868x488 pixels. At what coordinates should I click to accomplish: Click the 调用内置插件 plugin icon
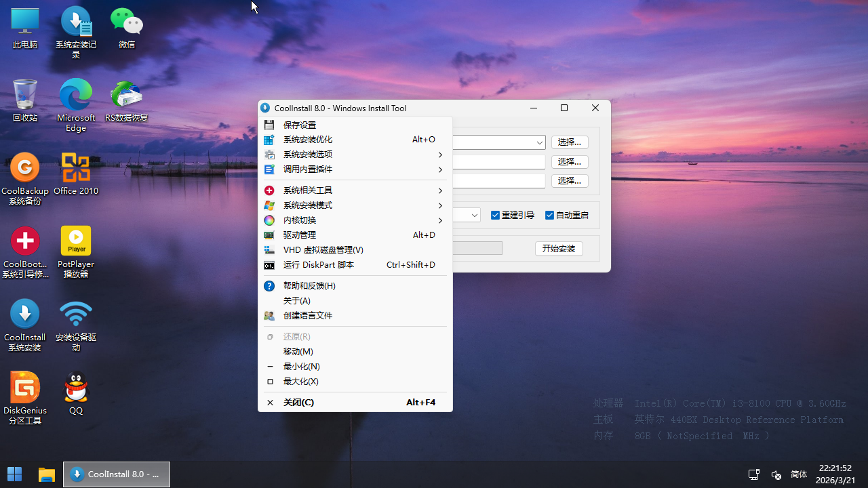(269, 169)
